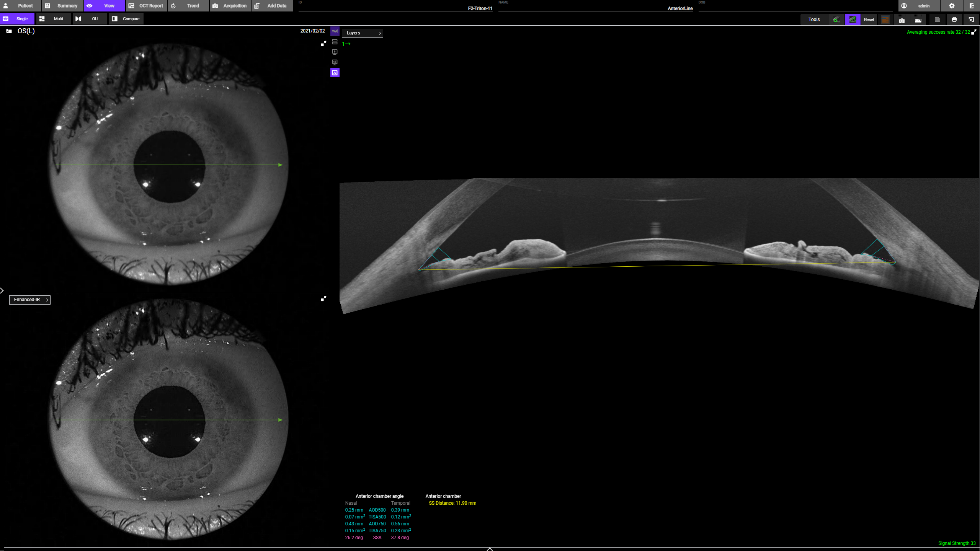
Task: Select the Multi view mode
Action: click(53, 19)
